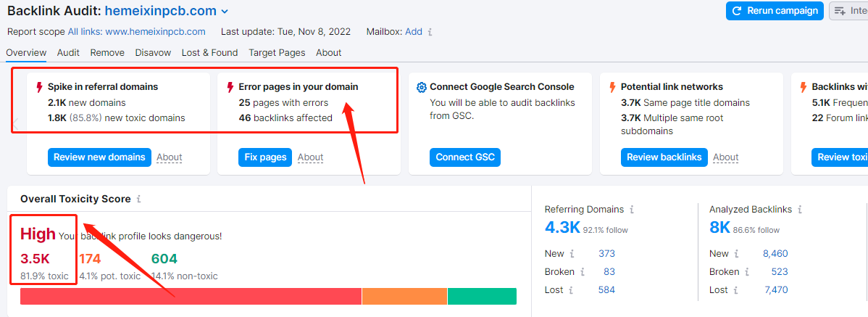Screen dimensions: 868x317
Task: Click info icon next to Overall Toxicity Score
Action: [x=139, y=199]
